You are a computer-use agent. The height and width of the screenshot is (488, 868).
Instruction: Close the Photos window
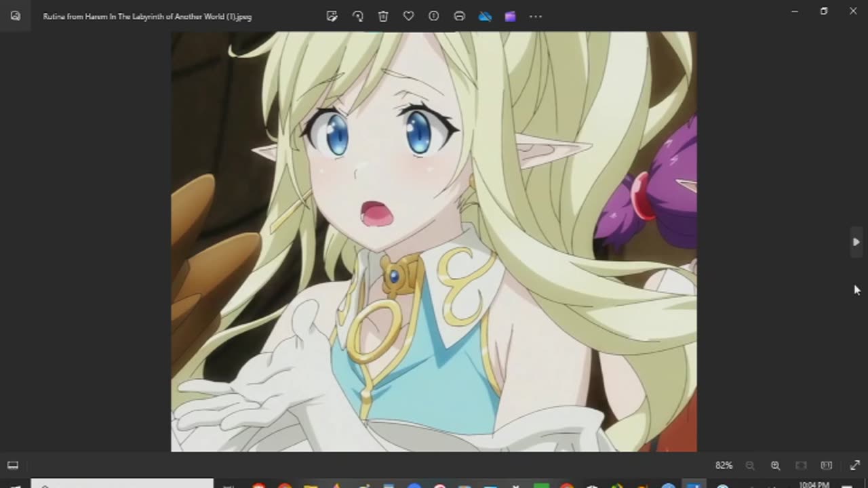coord(853,11)
